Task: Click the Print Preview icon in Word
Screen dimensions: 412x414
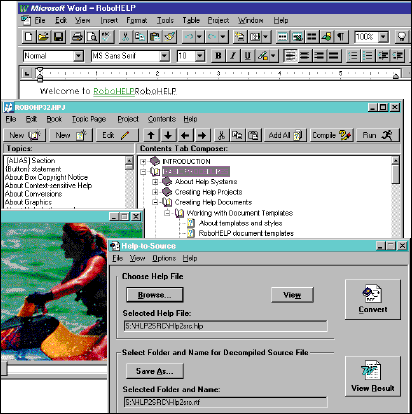Action: (x=92, y=37)
